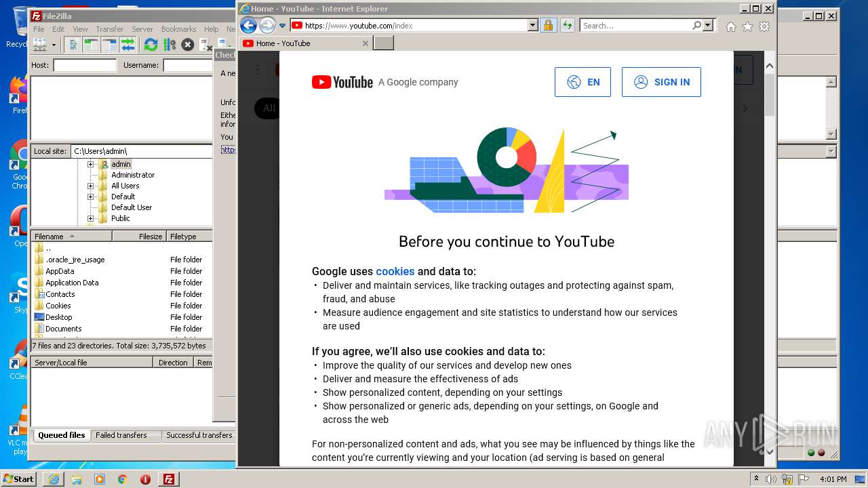Screen dimensions: 868x488
Task: Open FileZilla Bookmarks menu
Action: click(178, 29)
